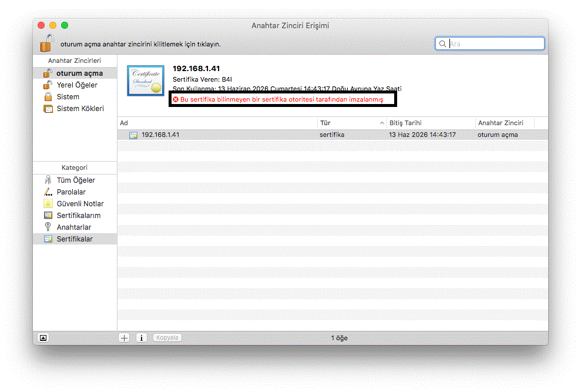Image resolution: width=581 pixels, height=392 pixels.
Task: Click Sertifika Veren: B4I text
Action: click(202, 79)
